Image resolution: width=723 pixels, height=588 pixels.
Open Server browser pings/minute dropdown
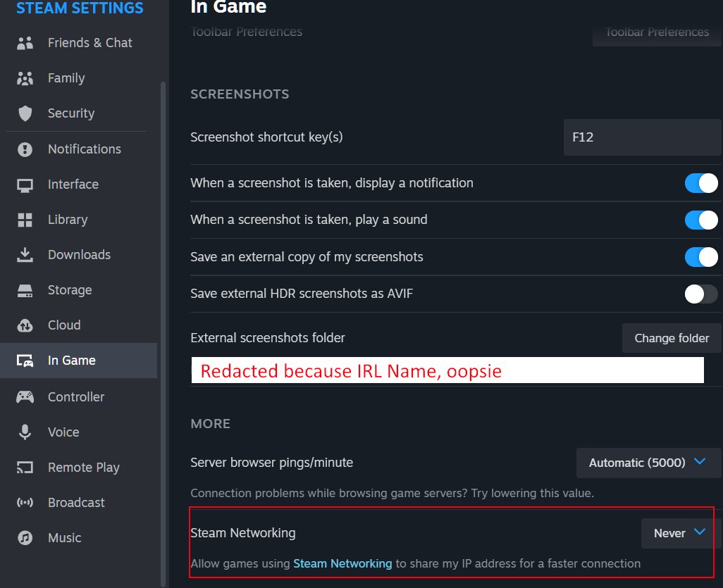(x=648, y=463)
